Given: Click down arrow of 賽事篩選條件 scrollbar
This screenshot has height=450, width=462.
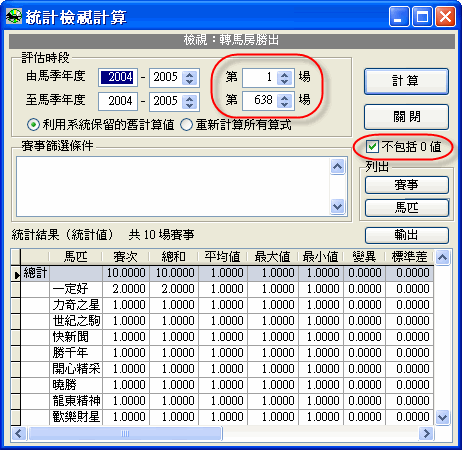Looking at the screenshot, I should [x=337, y=207].
